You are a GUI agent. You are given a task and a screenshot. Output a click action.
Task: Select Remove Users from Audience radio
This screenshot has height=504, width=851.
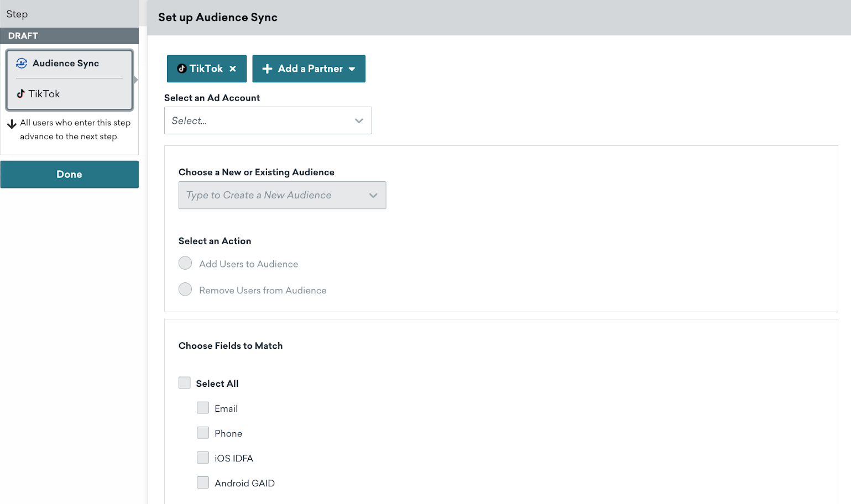(x=185, y=290)
